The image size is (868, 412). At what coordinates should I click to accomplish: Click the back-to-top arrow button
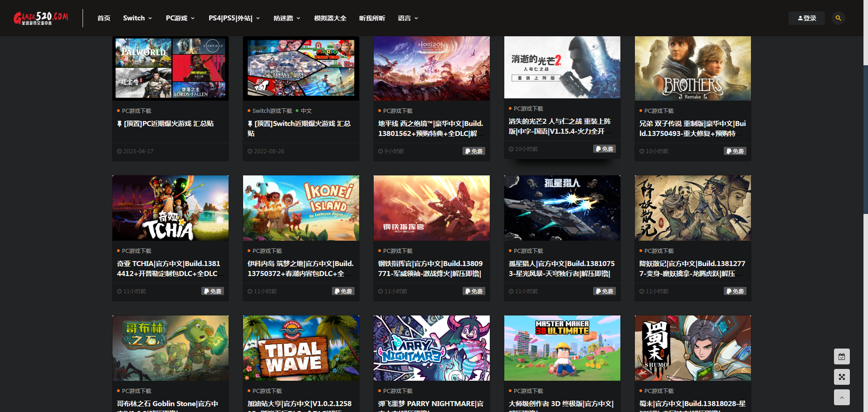pos(842,397)
